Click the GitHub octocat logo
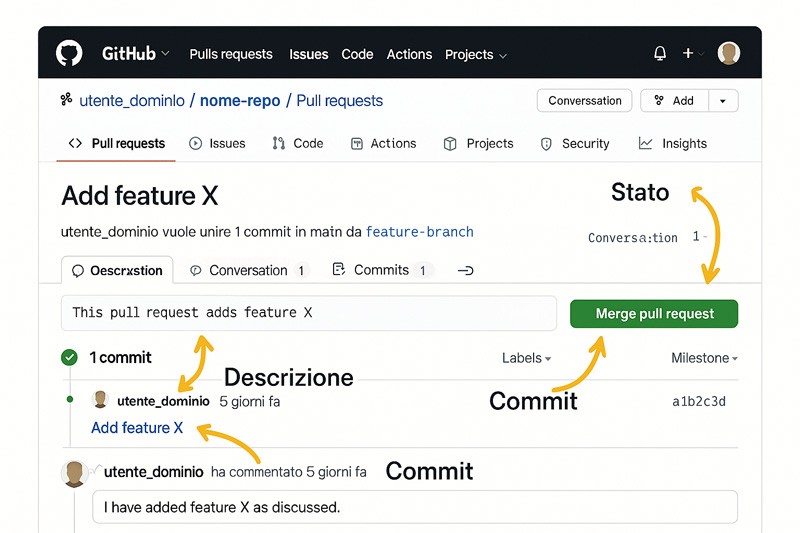Viewport: 800px width, 533px height. (x=69, y=53)
